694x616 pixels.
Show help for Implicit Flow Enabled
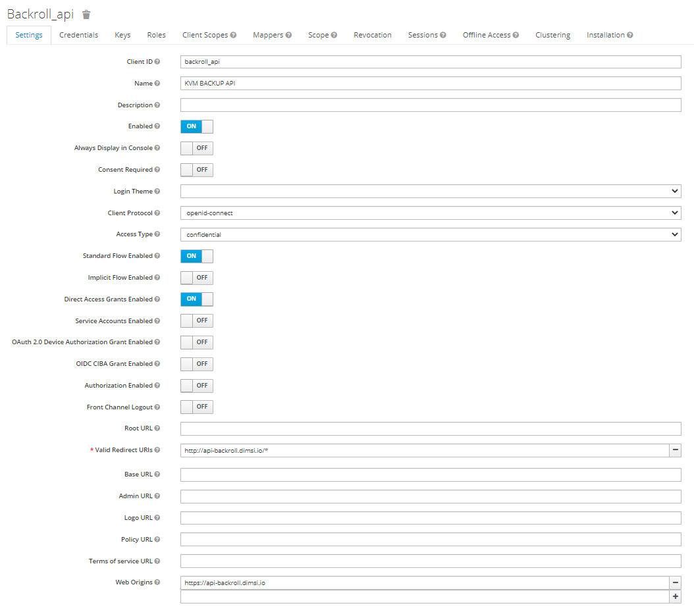coord(157,278)
